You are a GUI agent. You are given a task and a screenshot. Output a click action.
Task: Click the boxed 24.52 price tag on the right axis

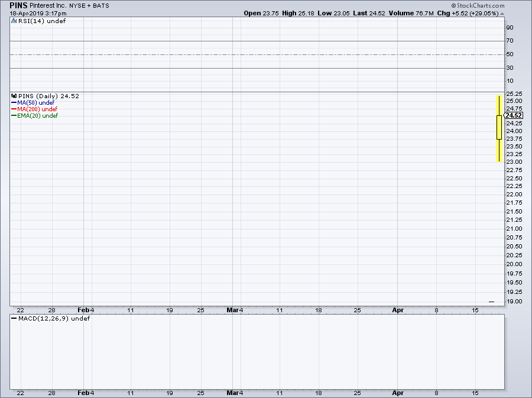pos(514,115)
